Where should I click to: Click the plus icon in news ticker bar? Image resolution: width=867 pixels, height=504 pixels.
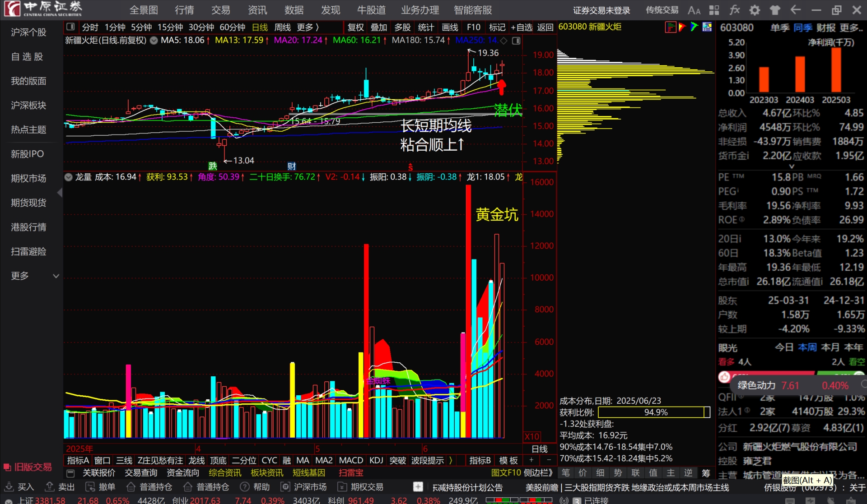click(x=418, y=487)
